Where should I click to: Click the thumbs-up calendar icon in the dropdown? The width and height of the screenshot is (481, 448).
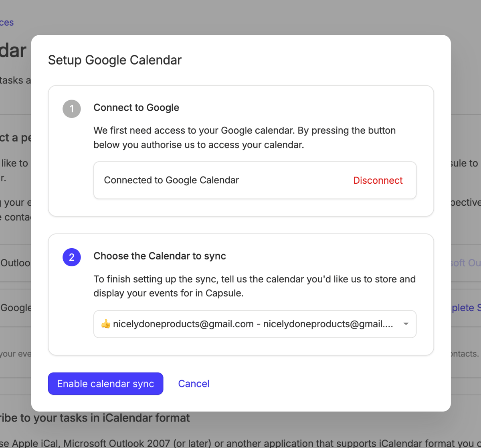105,324
